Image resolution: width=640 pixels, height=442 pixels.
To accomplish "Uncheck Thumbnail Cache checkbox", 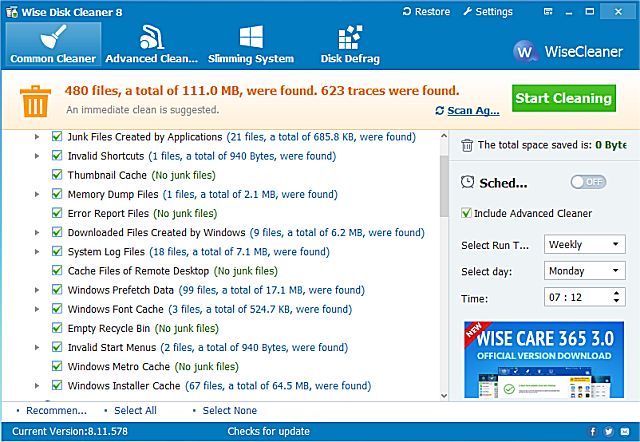I will 57,175.
